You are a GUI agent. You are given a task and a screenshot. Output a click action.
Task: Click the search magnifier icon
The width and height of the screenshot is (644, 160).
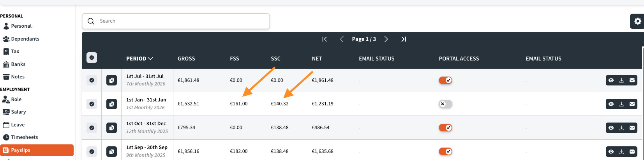click(x=91, y=21)
